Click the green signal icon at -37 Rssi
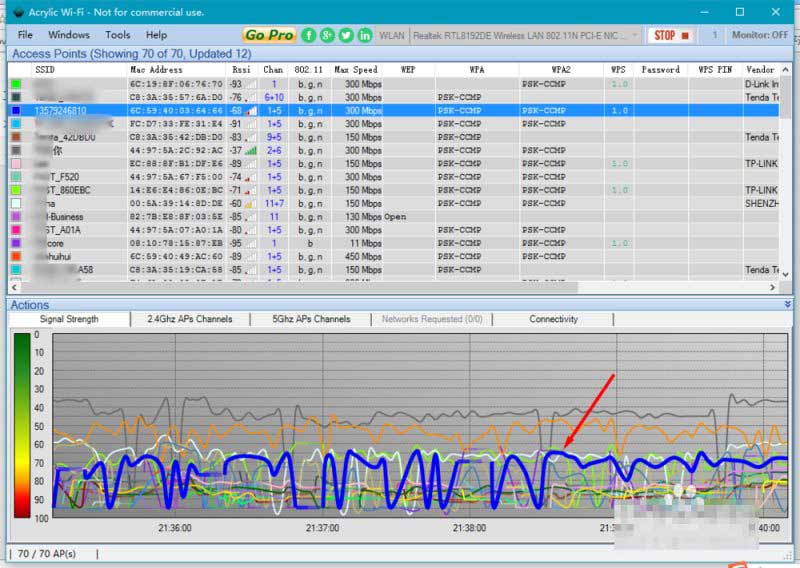 click(251, 150)
